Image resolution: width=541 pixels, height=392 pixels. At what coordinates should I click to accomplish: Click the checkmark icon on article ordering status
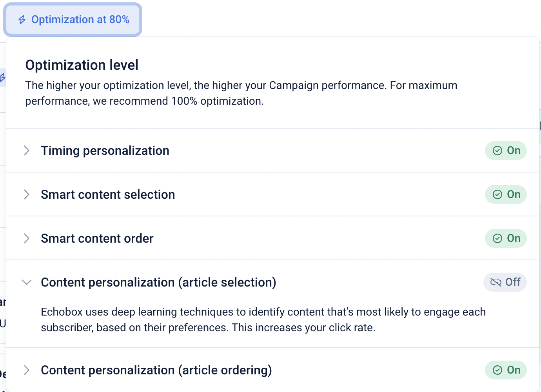(497, 370)
